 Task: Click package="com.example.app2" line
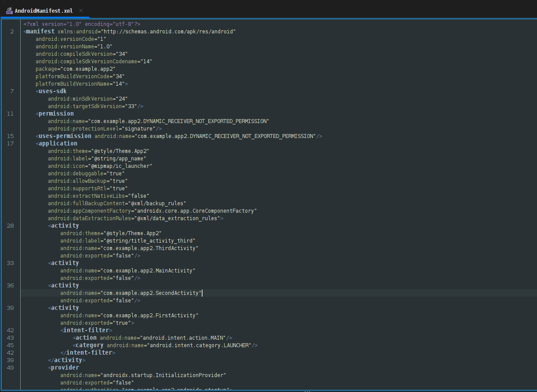click(x=76, y=69)
